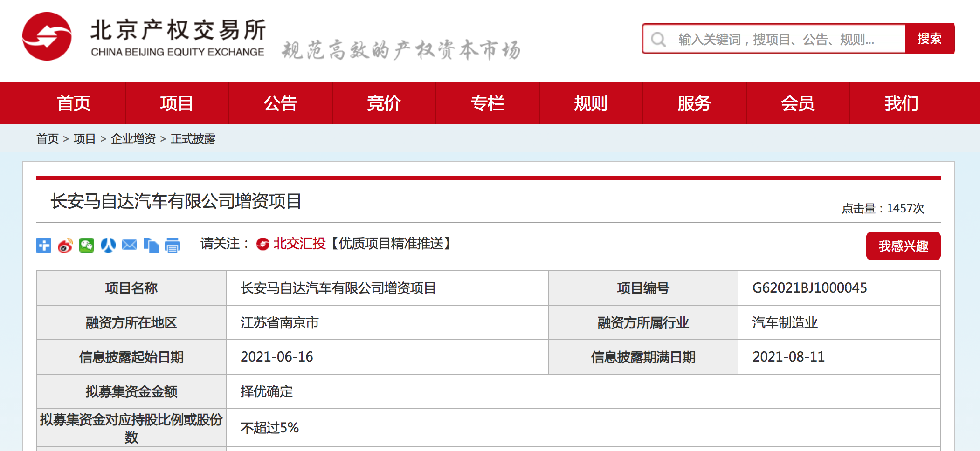This screenshot has width=980, height=451.
Task: Open 企业增资 breadcrumb link
Action: pos(133,139)
